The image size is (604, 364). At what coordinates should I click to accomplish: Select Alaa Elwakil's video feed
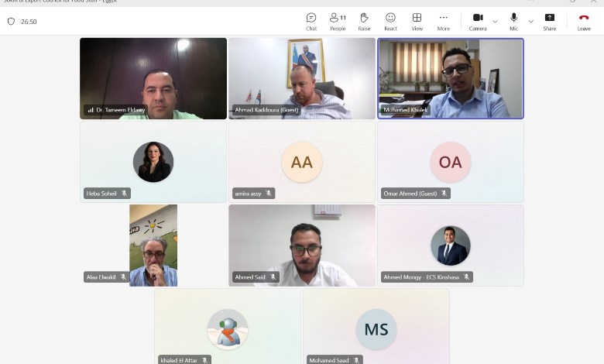pyautogui.click(x=153, y=246)
